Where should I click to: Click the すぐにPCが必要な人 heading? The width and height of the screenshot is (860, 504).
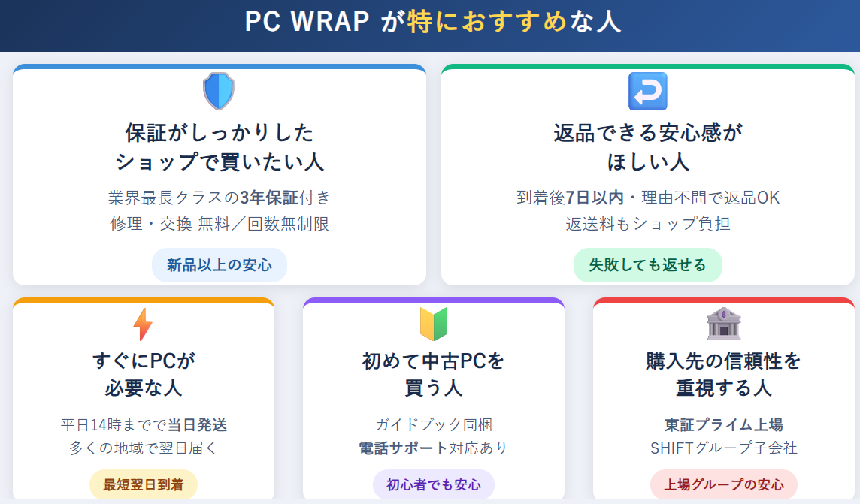pos(143,374)
